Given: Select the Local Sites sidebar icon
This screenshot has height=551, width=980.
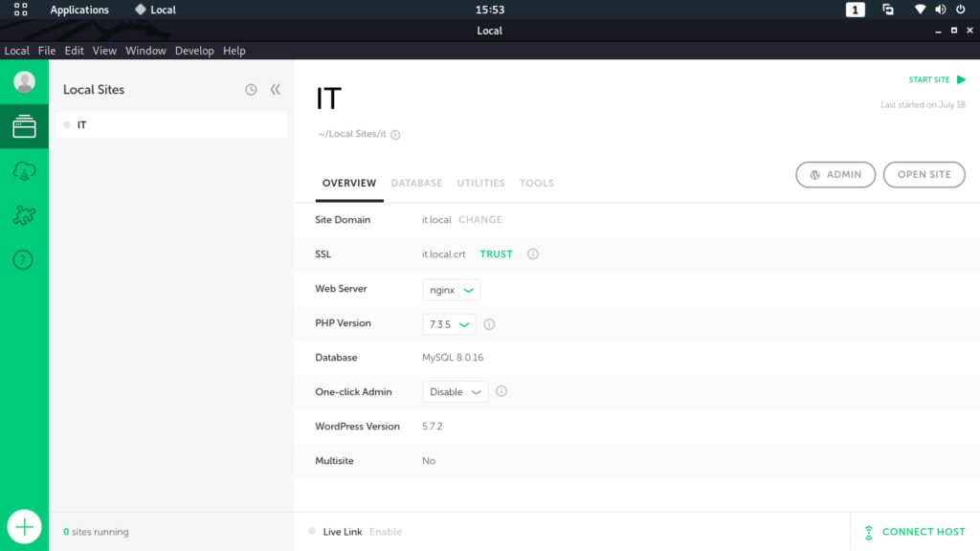Looking at the screenshot, I should tap(24, 126).
